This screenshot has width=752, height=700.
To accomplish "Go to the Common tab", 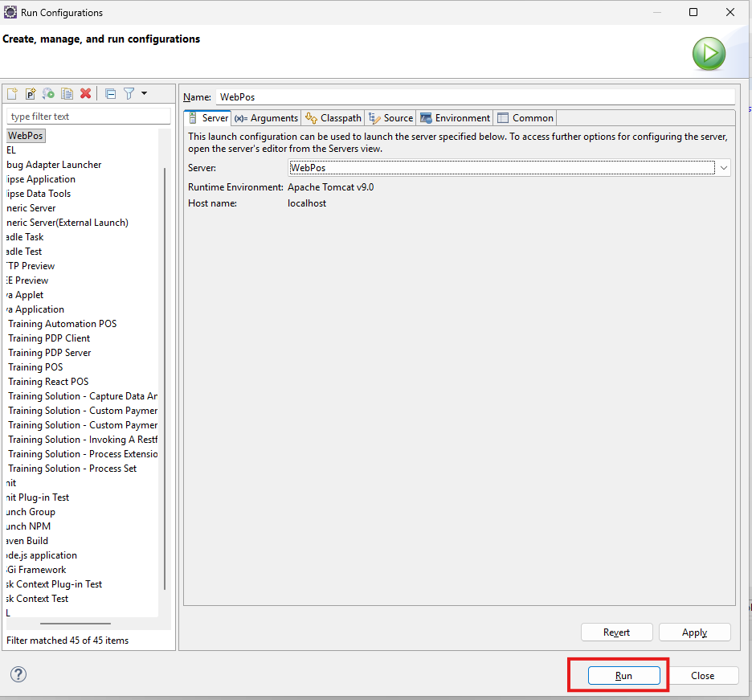I will (525, 118).
